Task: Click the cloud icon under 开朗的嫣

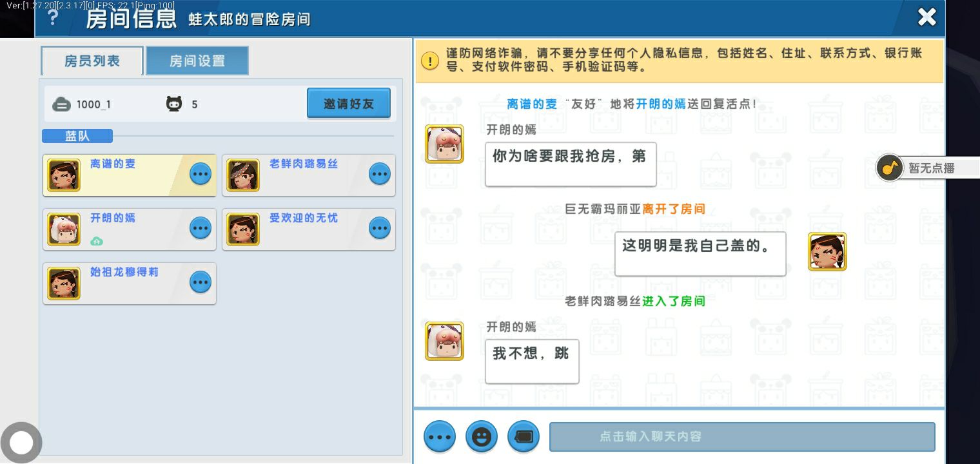Action: (x=97, y=241)
